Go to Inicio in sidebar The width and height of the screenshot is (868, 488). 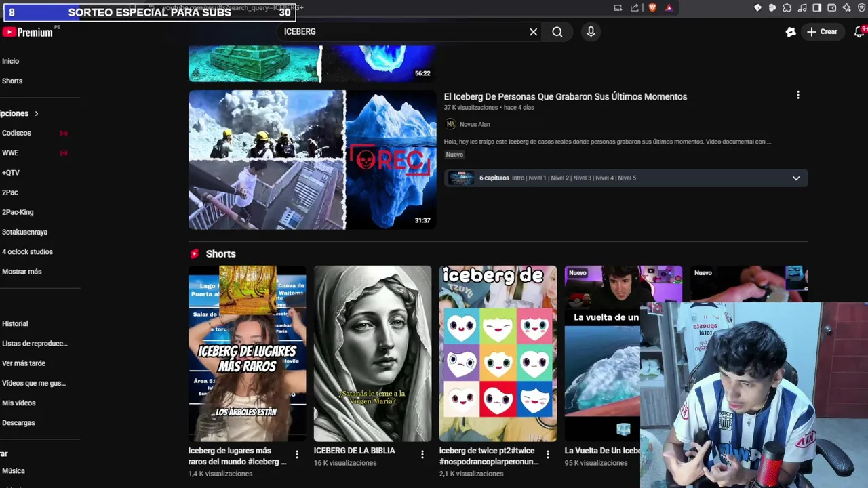(x=10, y=61)
